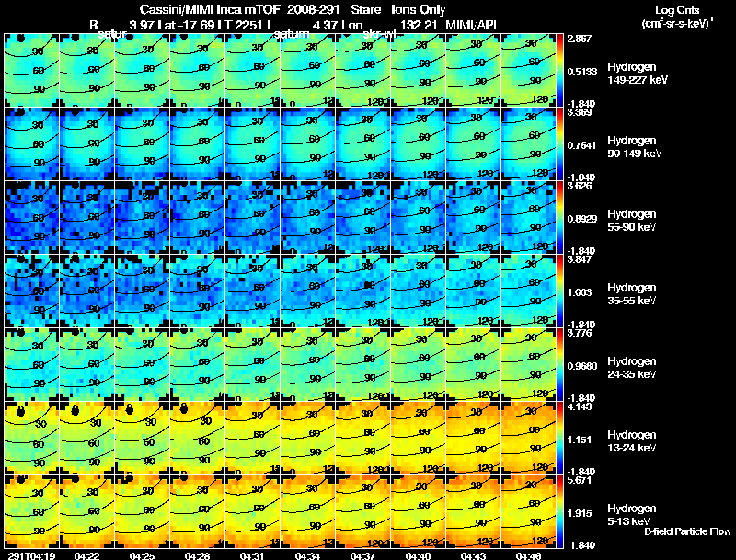
Task: Select the 5-13 keV image panel at 04:40
Action: click(x=418, y=512)
